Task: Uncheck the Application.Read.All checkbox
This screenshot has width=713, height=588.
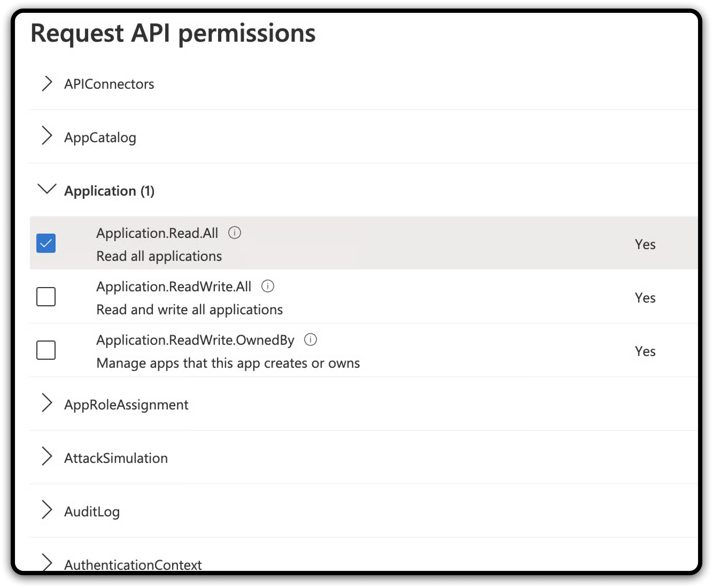Action: pos(46,243)
